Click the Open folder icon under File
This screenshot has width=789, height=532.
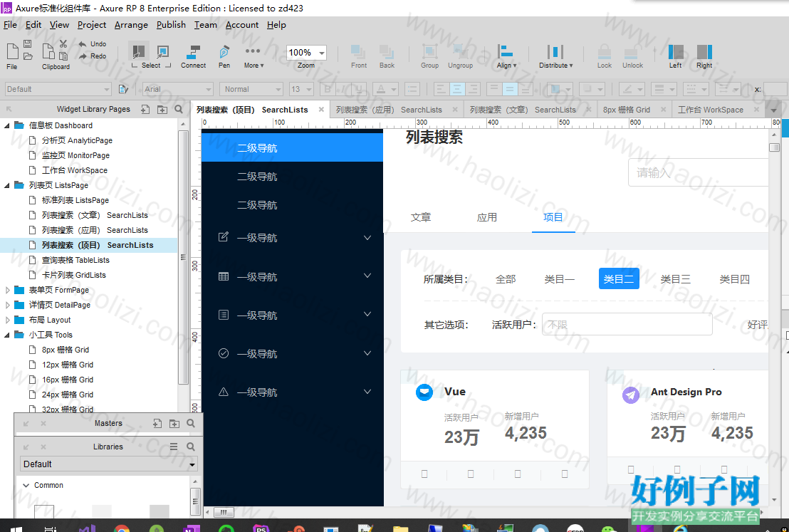coord(28,56)
